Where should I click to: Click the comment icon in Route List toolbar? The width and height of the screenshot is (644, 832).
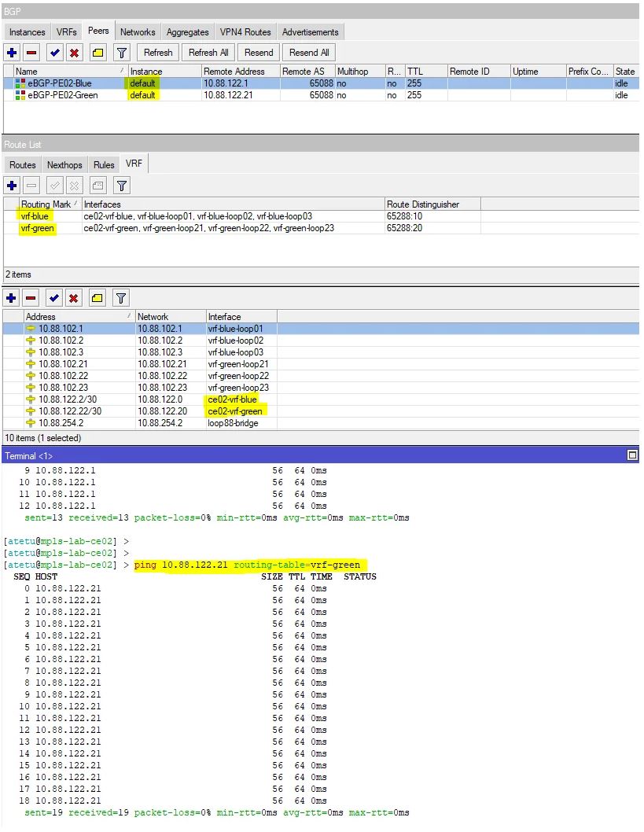[x=98, y=186]
